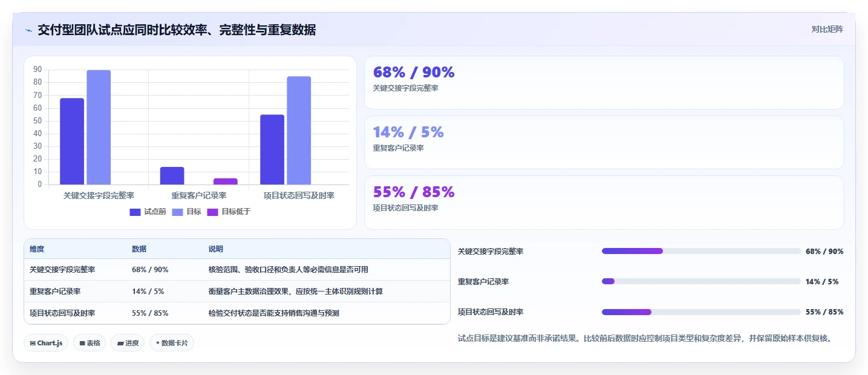Click the chart axis label 重复客户记录率

pos(199,195)
